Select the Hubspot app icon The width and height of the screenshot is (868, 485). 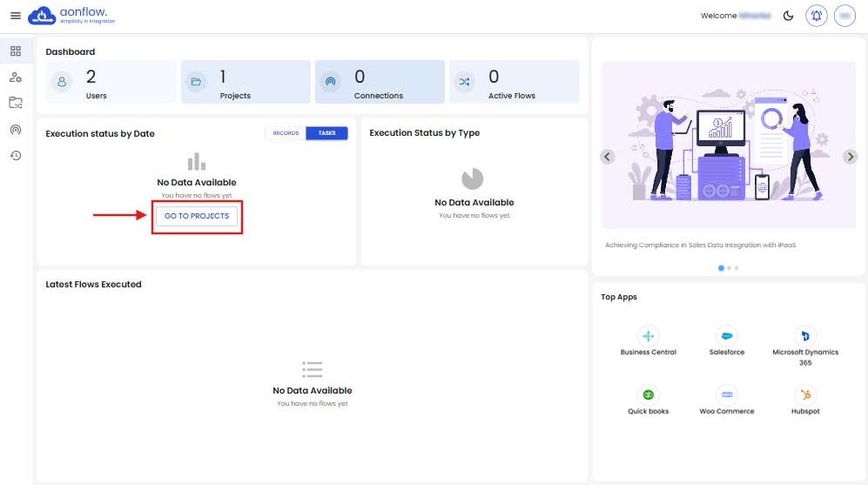(x=804, y=394)
